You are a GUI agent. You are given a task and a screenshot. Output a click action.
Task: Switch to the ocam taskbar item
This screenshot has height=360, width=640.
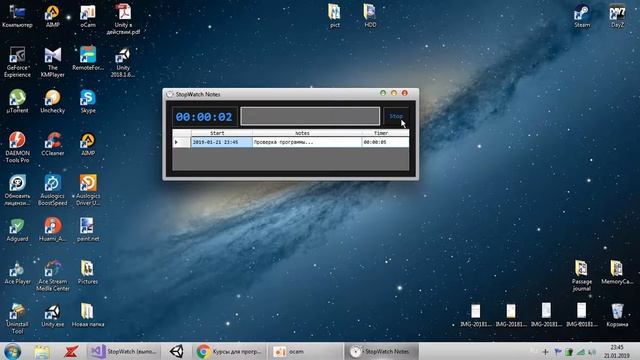point(306,351)
